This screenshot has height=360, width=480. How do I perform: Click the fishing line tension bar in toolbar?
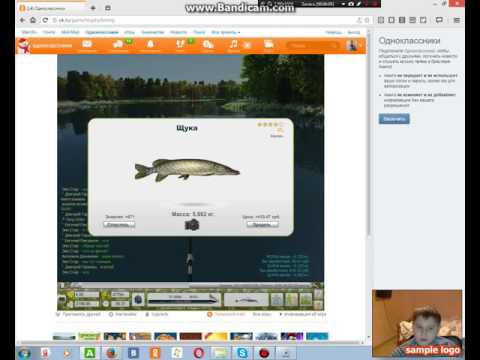(x=184, y=299)
